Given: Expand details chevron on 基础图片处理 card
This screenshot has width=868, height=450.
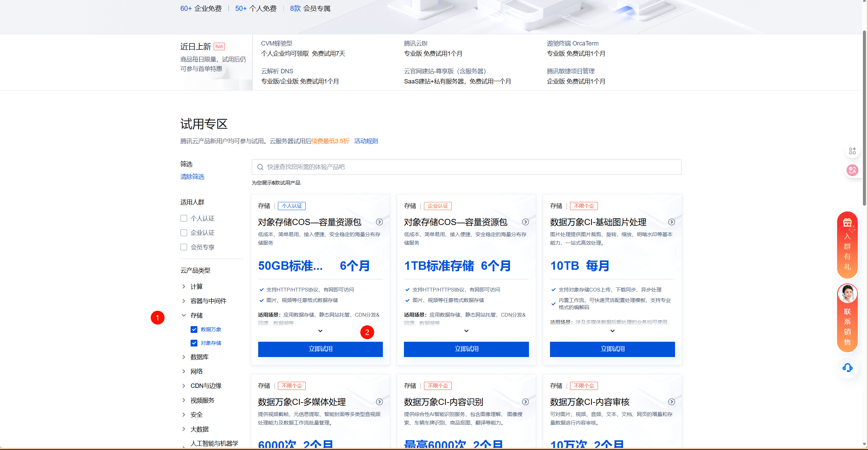Looking at the screenshot, I should point(613,331).
